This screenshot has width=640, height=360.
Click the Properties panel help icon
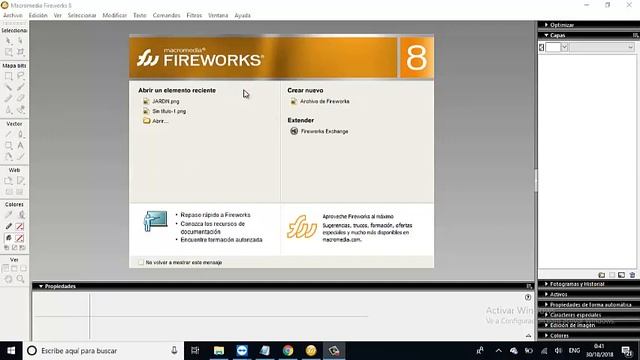[528, 297]
